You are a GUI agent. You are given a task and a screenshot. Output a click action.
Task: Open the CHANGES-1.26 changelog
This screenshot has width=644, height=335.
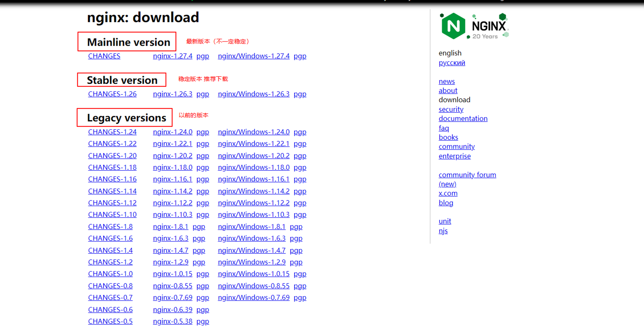pyautogui.click(x=112, y=94)
